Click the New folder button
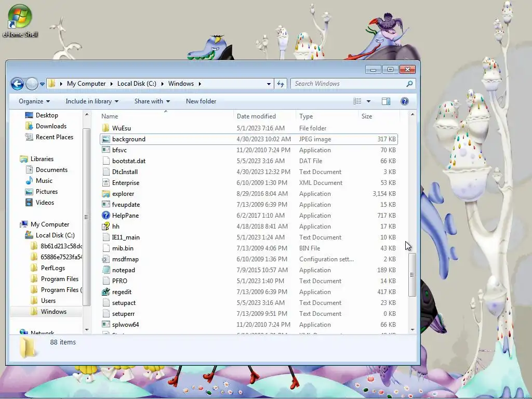This screenshot has height=399, width=532. (x=201, y=101)
